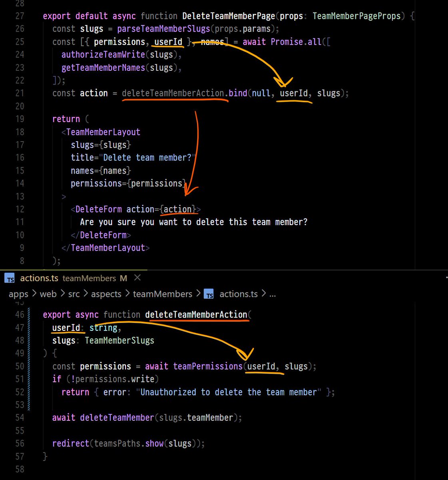Click the opening DeleteForm tag on line 12
Image resolution: width=448 pixels, height=480 pixels.
click(x=99, y=209)
